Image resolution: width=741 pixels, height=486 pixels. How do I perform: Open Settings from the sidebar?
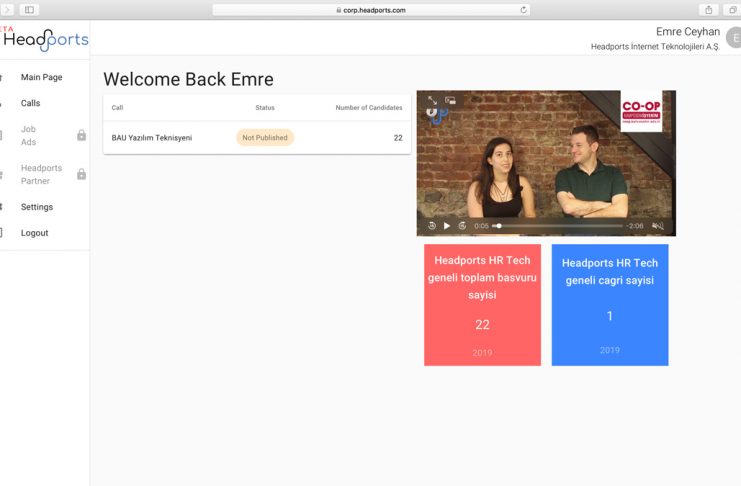pos(37,207)
